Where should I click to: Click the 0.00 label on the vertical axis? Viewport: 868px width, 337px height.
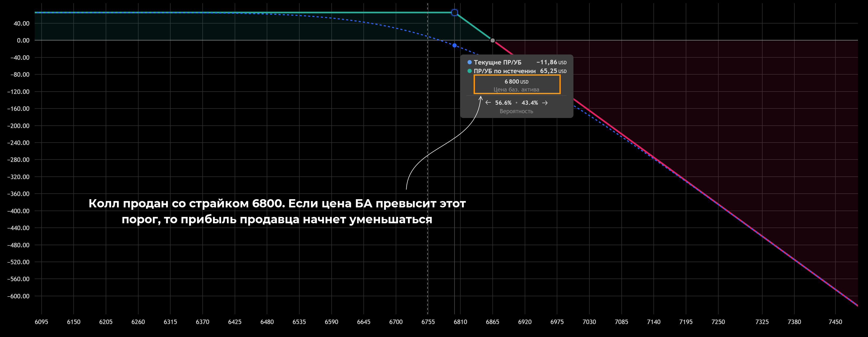23,40
